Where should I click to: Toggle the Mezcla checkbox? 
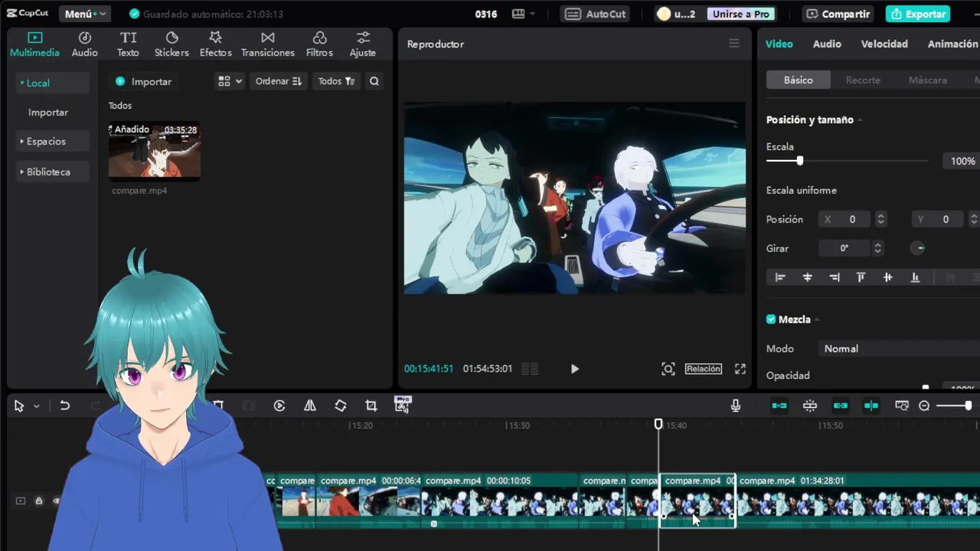click(x=771, y=319)
